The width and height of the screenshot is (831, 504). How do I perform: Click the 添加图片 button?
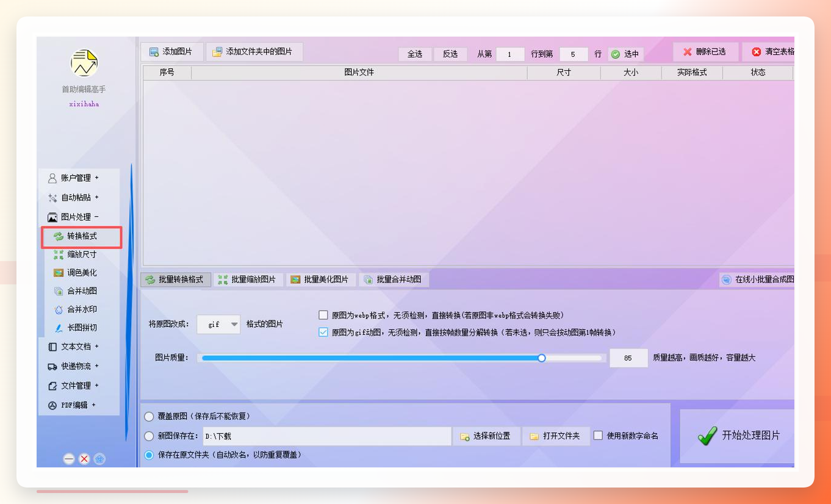pyautogui.click(x=171, y=52)
